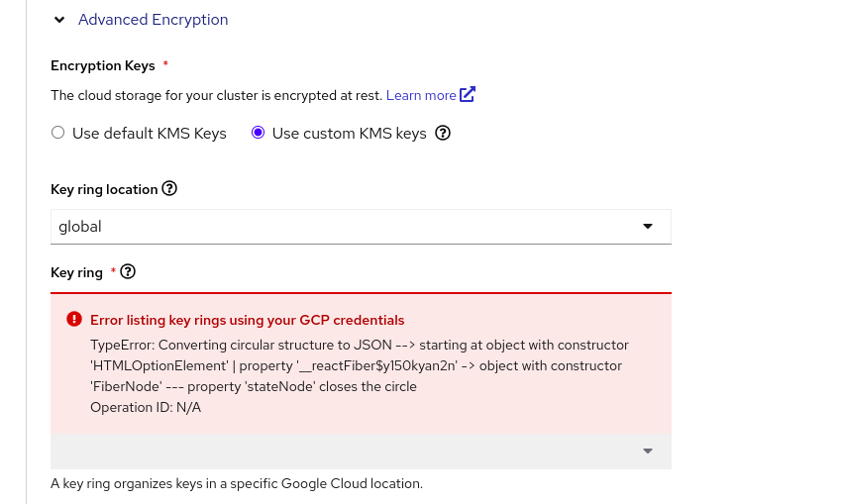Viewport: 843px width, 504px height.
Task: Click the Advanced Encryption section title
Action: [x=153, y=20]
